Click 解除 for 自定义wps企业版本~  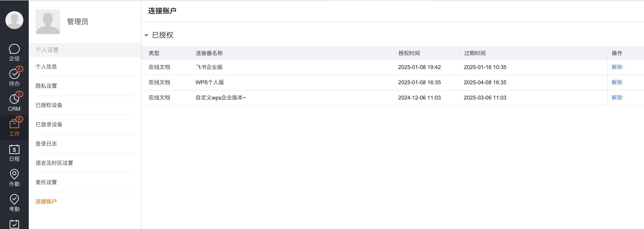617,97
